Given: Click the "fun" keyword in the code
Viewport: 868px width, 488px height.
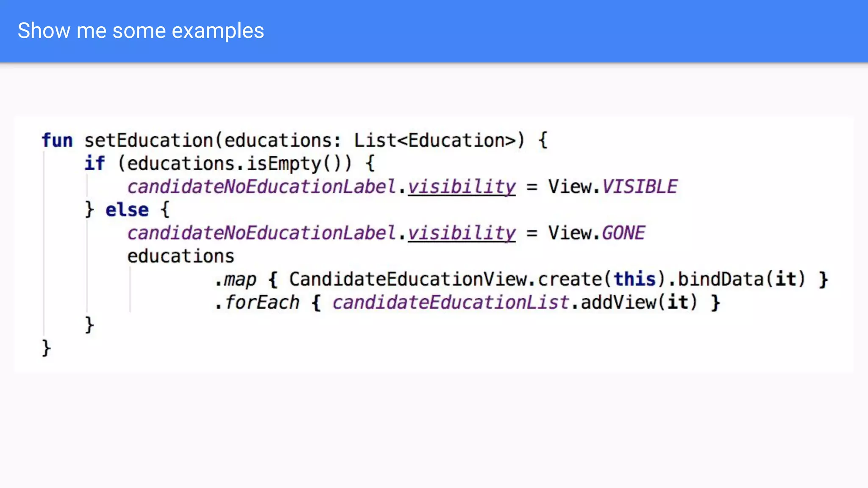Looking at the screenshot, I should (57, 141).
